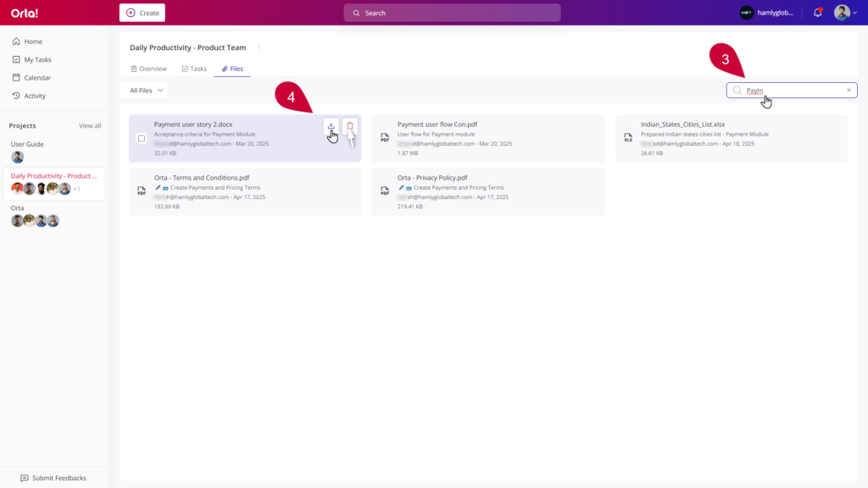868x488 pixels.
Task: Click the Create button
Action: coord(142,13)
